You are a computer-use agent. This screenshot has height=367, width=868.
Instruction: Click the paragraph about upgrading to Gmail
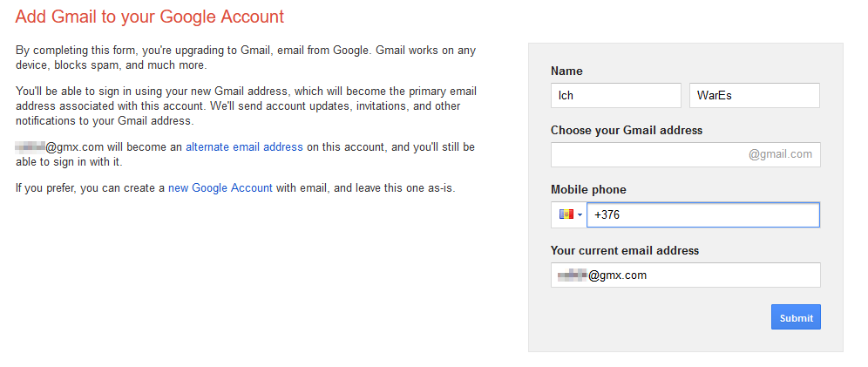(x=246, y=58)
